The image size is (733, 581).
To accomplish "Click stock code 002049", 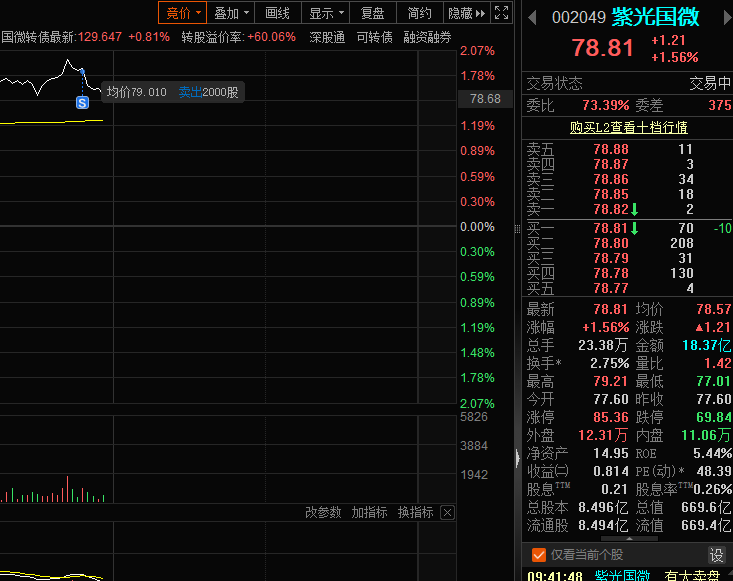I will click(x=579, y=18).
